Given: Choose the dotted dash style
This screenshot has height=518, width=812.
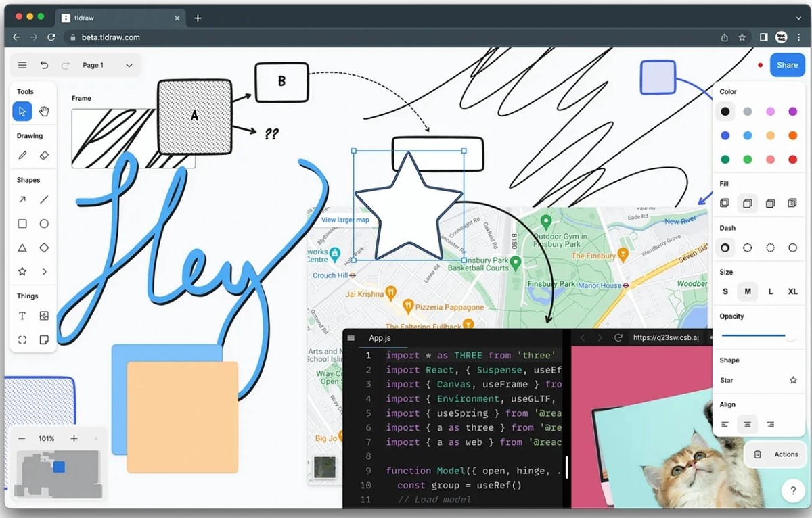Looking at the screenshot, I should click(x=770, y=248).
